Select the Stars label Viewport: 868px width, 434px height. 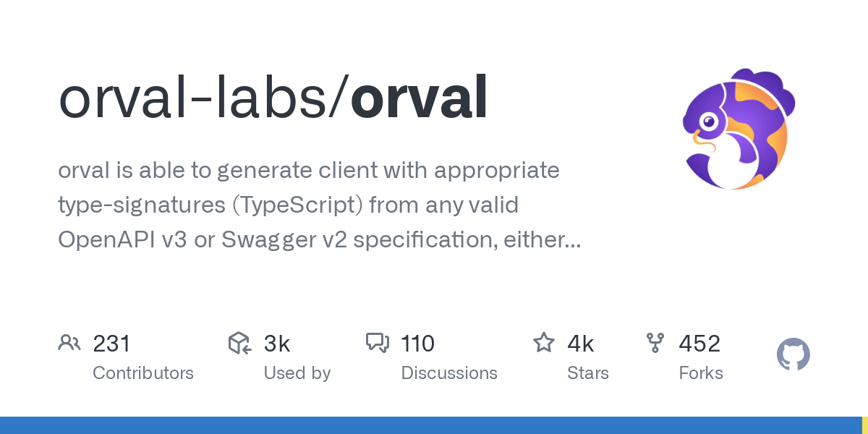click(588, 373)
